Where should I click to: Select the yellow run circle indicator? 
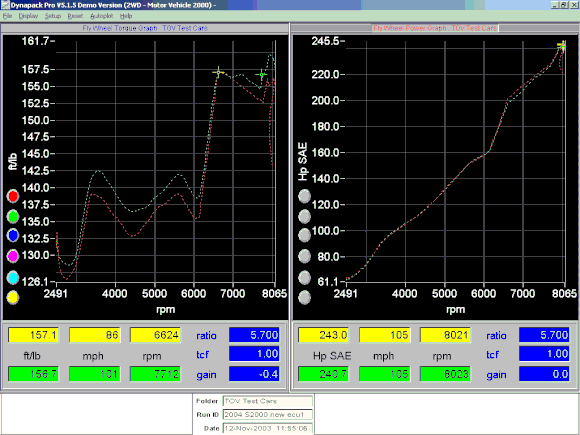[x=13, y=297]
